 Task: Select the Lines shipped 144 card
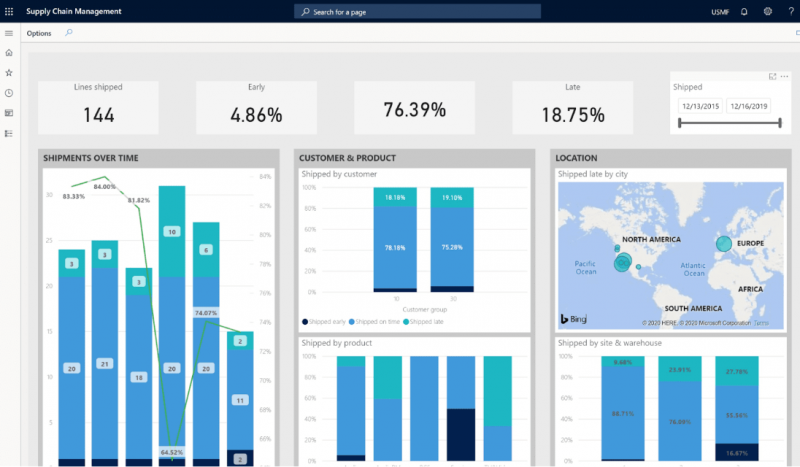click(x=98, y=108)
